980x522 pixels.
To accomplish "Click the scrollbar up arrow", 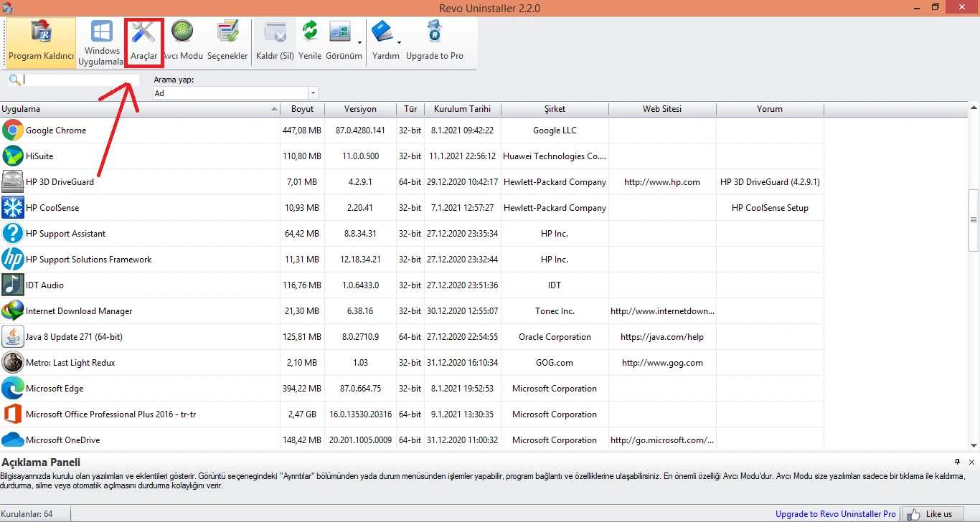I will point(974,108).
